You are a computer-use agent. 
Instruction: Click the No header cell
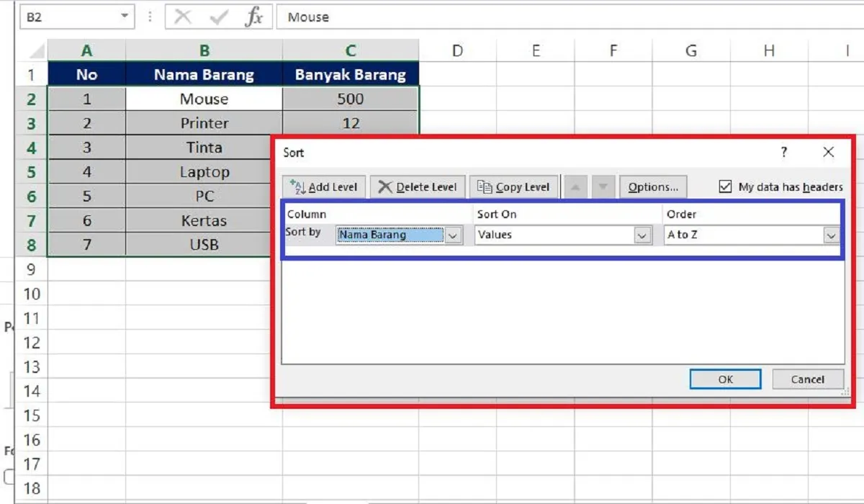pyautogui.click(x=86, y=75)
